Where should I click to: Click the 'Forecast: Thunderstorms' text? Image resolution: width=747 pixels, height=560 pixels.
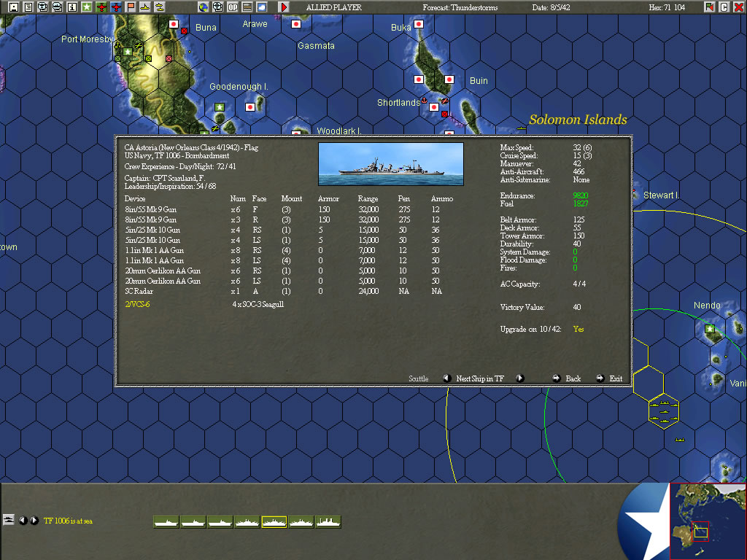pyautogui.click(x=460, y=7)
